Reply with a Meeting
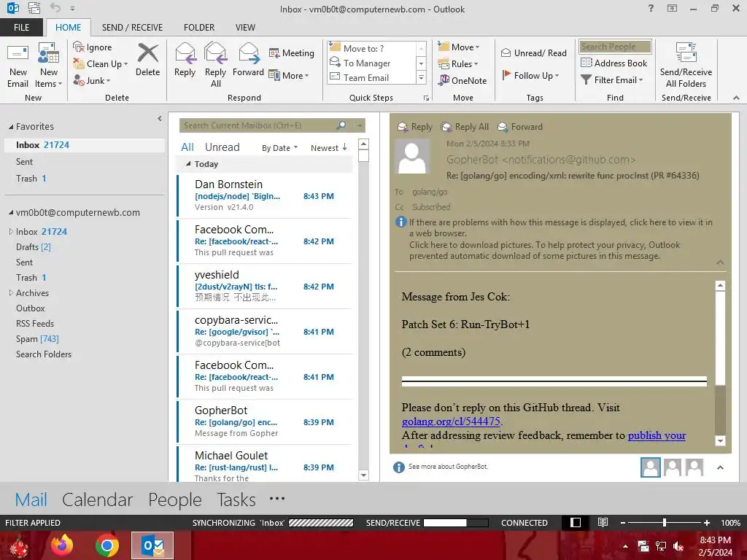 pyautogui.click(x=292, y=52)
